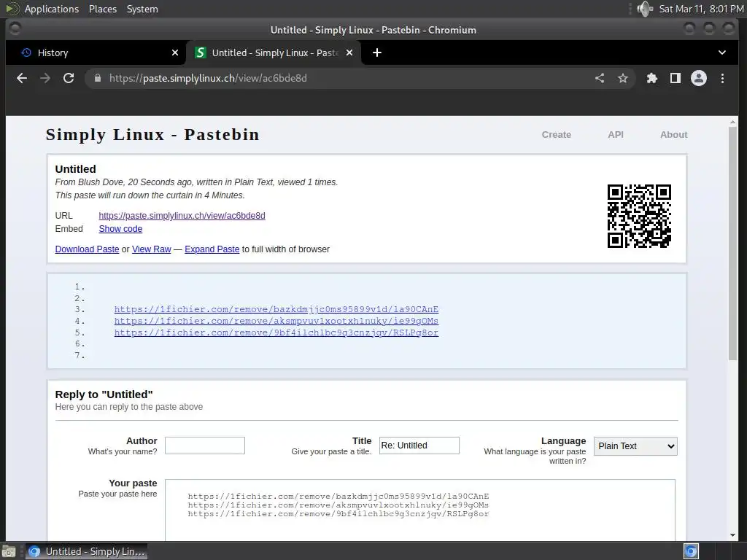The image size is (747, 560).
Task: Open a new tab with plus button
Action: 377,52
